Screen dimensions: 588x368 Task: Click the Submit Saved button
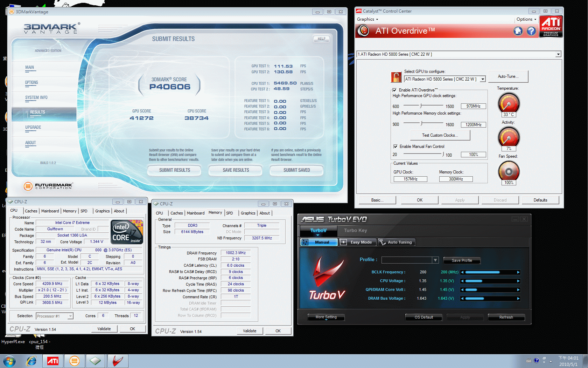click(297, 170)
